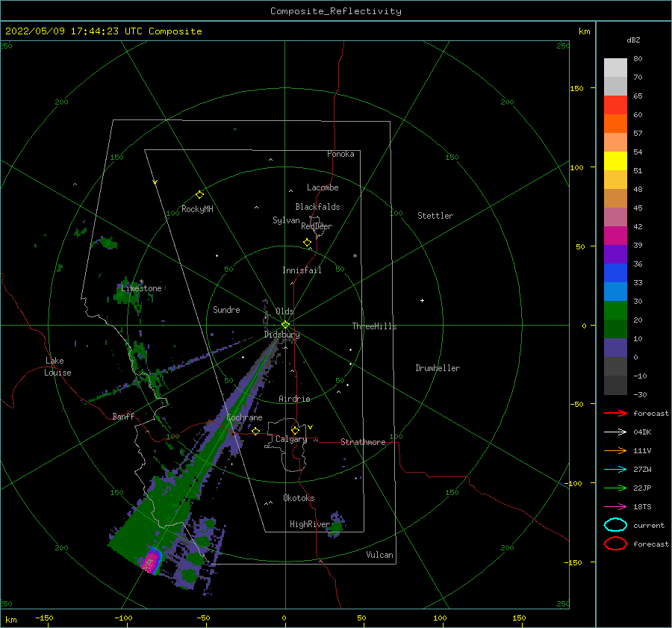Click the white 04DK arrow icon
672x628 pixels.
[x=615, y=432]
